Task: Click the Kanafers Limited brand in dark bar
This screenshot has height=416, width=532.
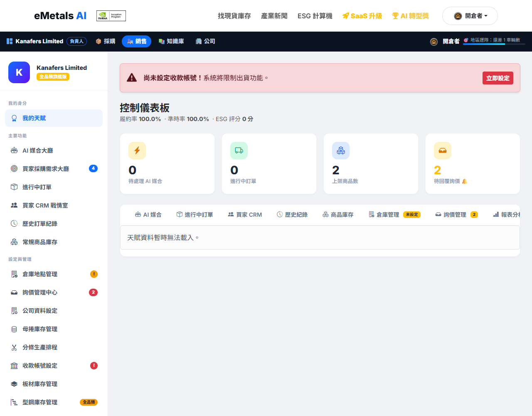Action: (35, 41)
